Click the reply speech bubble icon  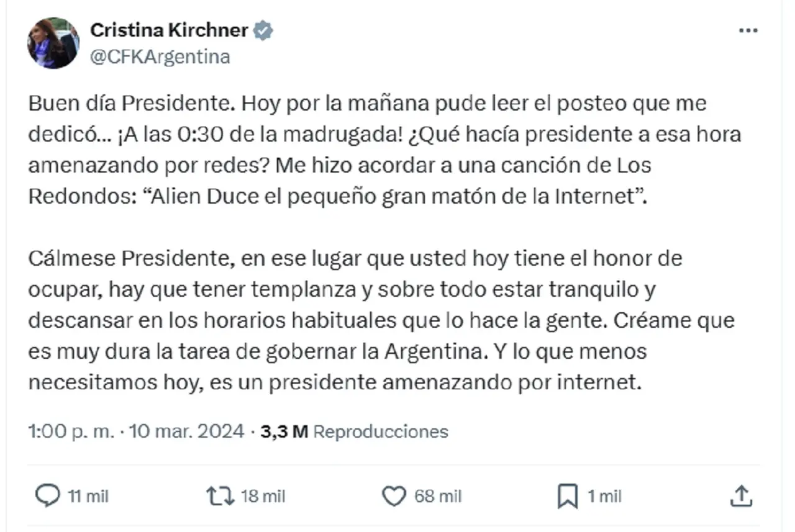(x=45, y=495)
